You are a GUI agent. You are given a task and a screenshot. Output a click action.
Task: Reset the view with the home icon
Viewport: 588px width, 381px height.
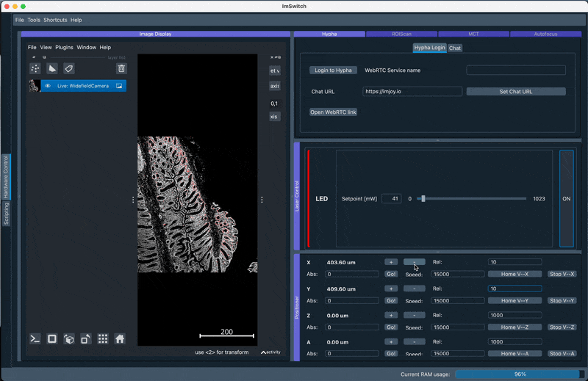(x=120, y=338)
